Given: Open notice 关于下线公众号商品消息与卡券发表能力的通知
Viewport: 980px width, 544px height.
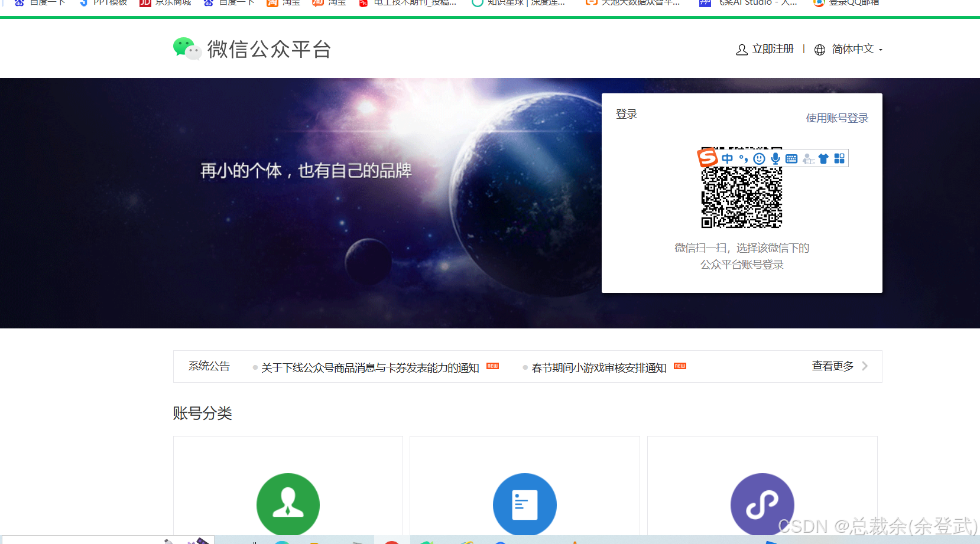Looking at the screenshot, I should pos(370,367).
